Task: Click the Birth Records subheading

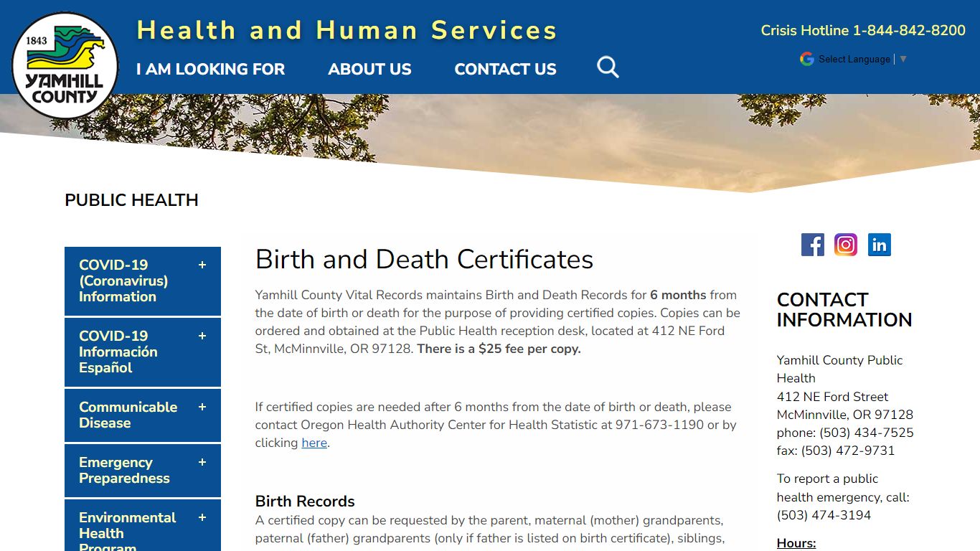Action: coord(305,501)
